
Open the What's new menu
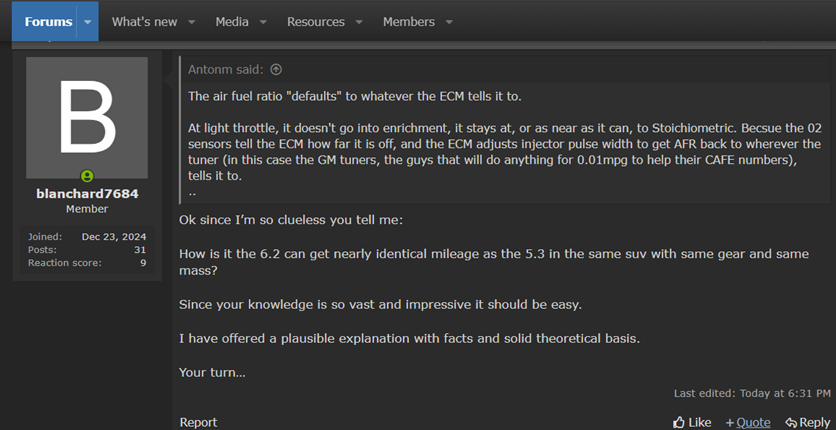144,22
